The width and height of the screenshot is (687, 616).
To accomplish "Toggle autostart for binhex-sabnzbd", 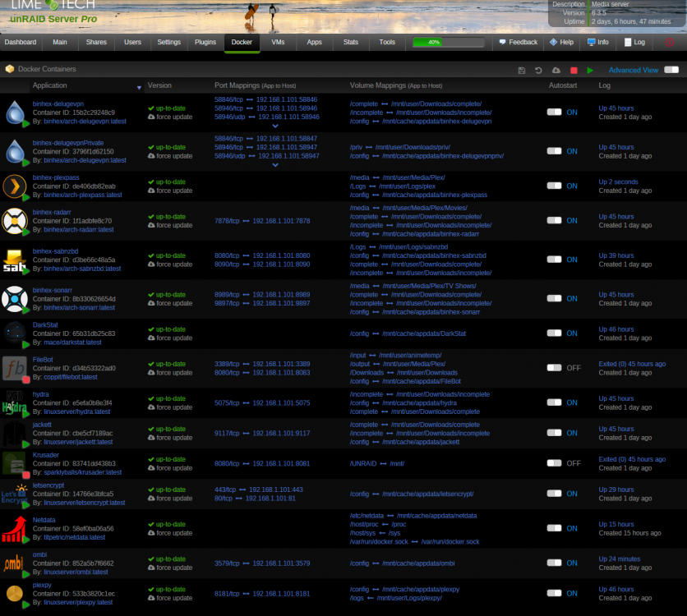I will tap(554, 260).
